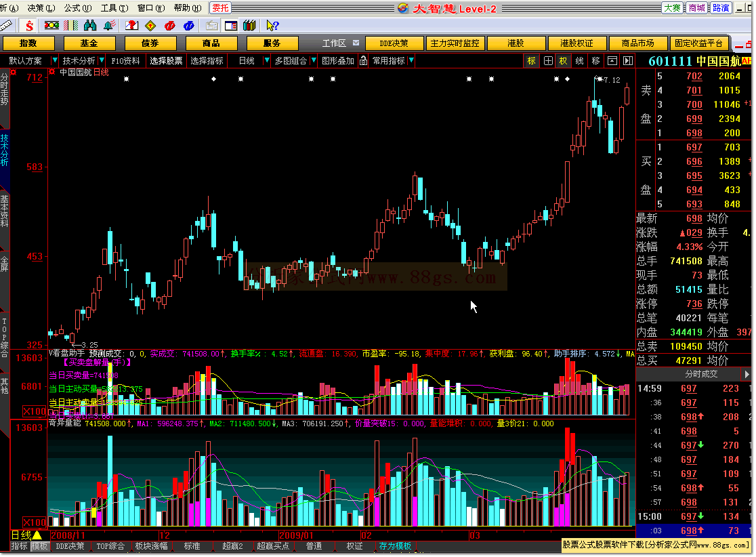This screenshot has height=557, width=756.
Task: Select the 板块涨幅 bottom tab
Action: [x=151, y=546]
